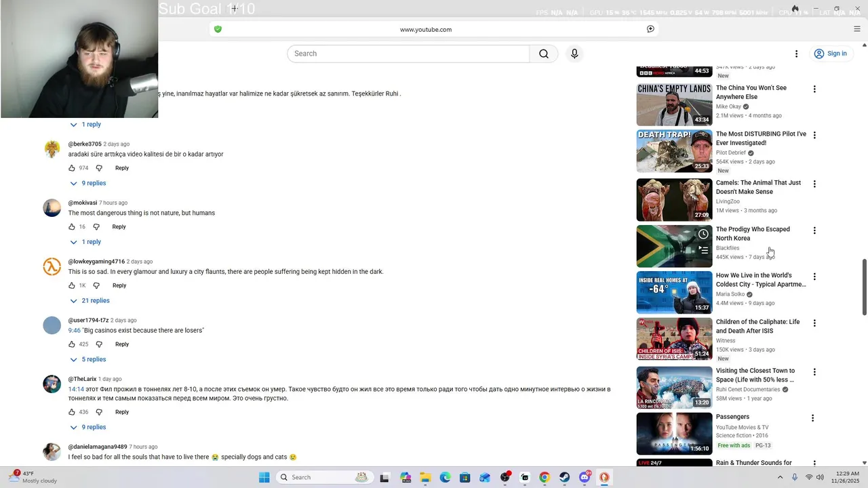Image resolution: width=868 pixels, height=488 pixels.
Task: Open @danielamagana9489's channel link
Action: (98, 447)
